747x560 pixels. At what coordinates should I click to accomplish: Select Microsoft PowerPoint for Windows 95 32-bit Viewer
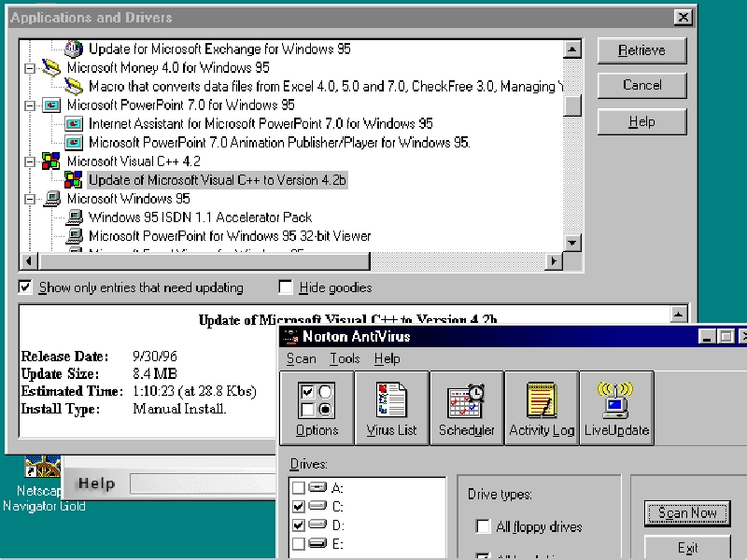pyautogui.click(x=230, y=236)
